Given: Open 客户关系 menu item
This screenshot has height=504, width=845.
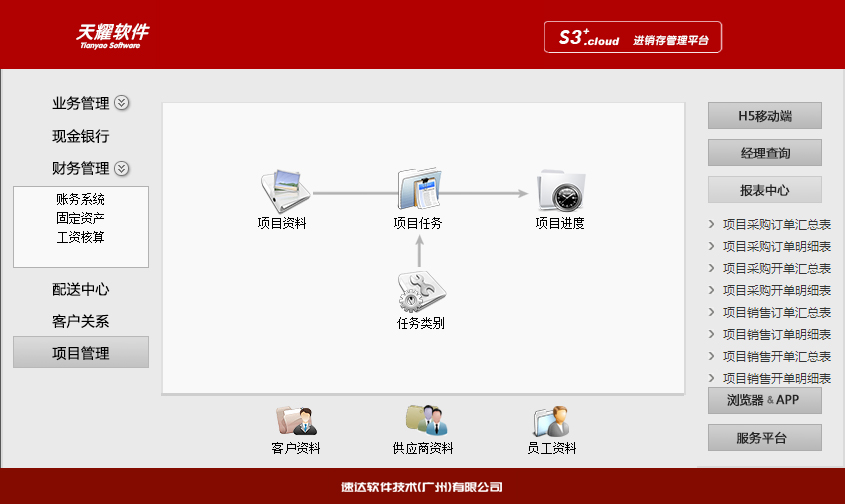Looking at the screenshot, I should click(x=81, y=321).
